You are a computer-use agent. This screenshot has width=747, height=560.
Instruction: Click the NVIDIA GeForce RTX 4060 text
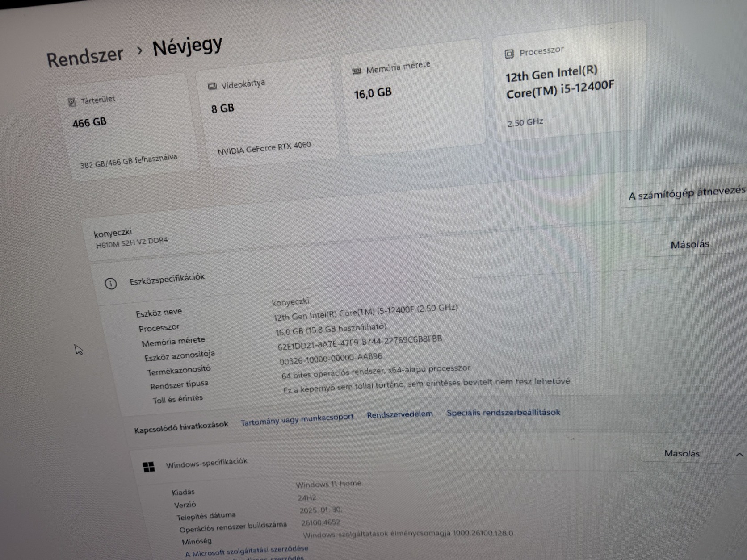coord(264,148)
